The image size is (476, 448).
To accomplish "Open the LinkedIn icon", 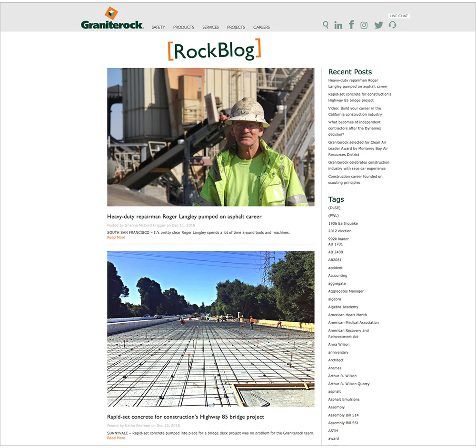I will (x=338, y=25).
